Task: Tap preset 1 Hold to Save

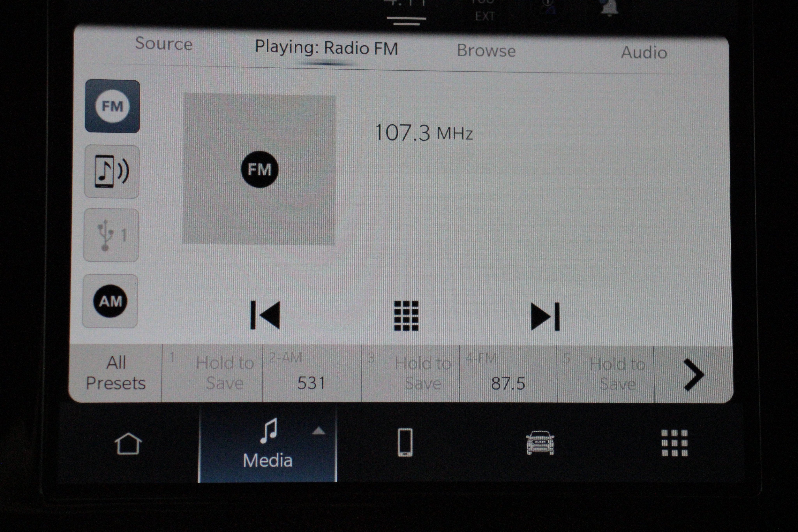Action: pyautogui.click(x=212, y=373)
